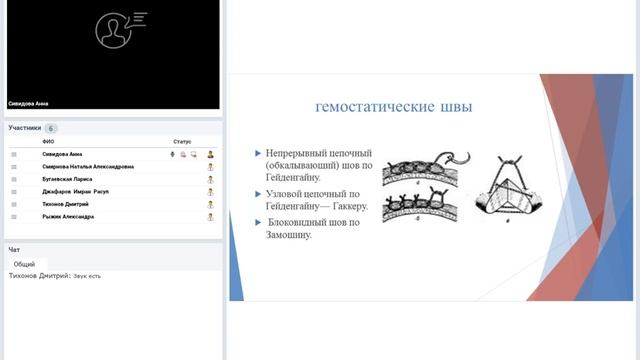Select the Общий chat tab
The height and width of the screenshot is (360, 640).
coord(24,264)
